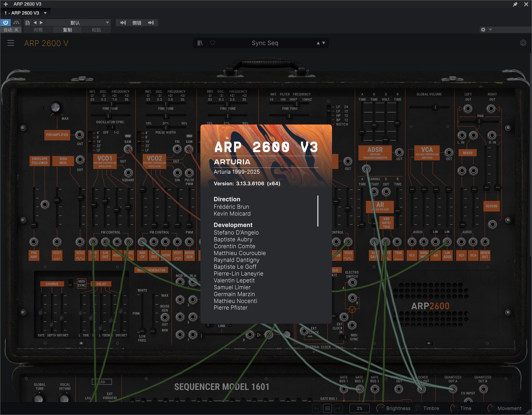Toggle the filter type LP 24 switch
The height and width of the screenshot is (415, 532).
[x=329, y=115]
